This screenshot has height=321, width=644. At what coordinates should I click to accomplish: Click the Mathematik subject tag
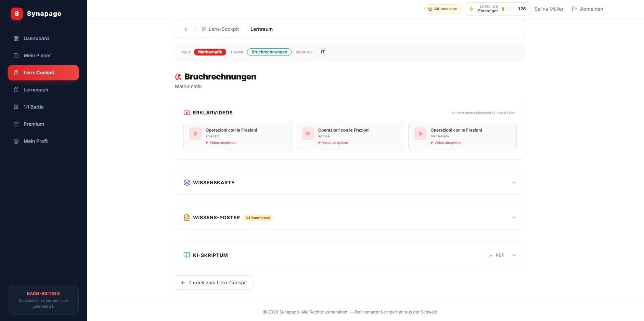210,52
